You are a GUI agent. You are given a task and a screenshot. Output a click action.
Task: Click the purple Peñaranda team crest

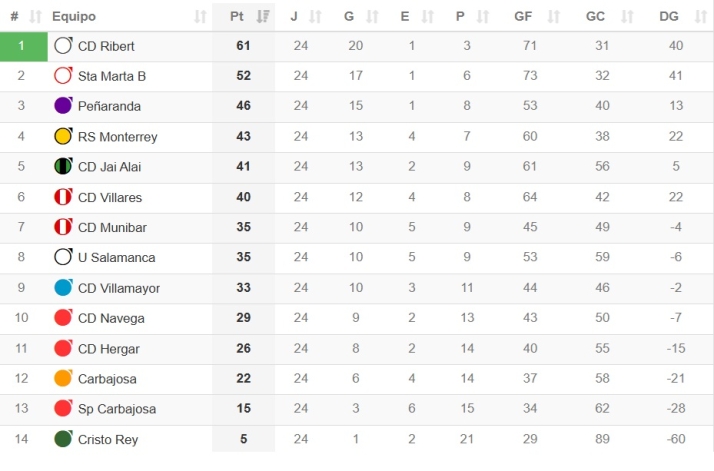63,106
